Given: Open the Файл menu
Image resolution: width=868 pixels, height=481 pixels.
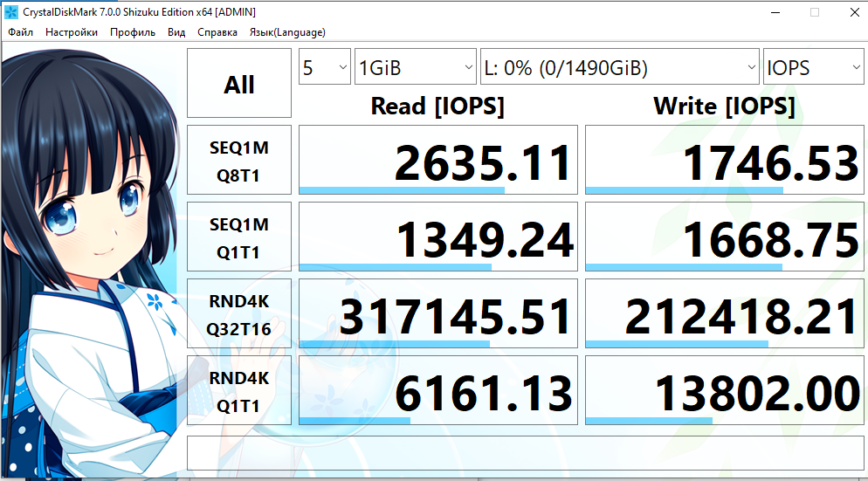Looking at the screenshot, I should click(20, 32).
